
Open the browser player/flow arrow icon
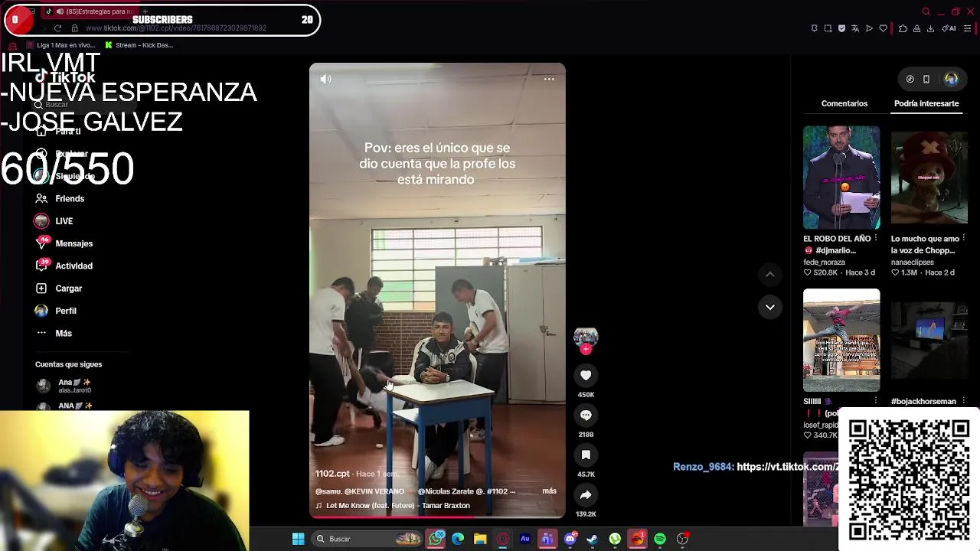[869, 28]
